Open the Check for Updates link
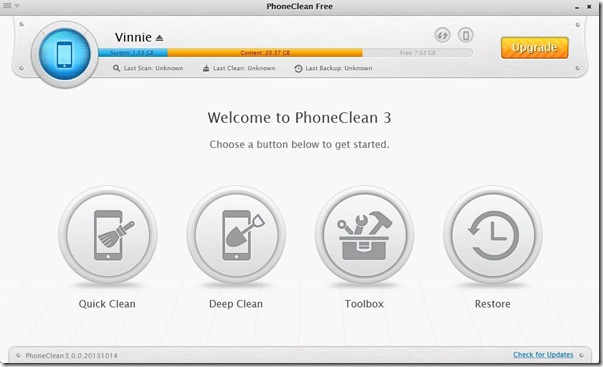This screenshot has height=367, width=603. 543,354
